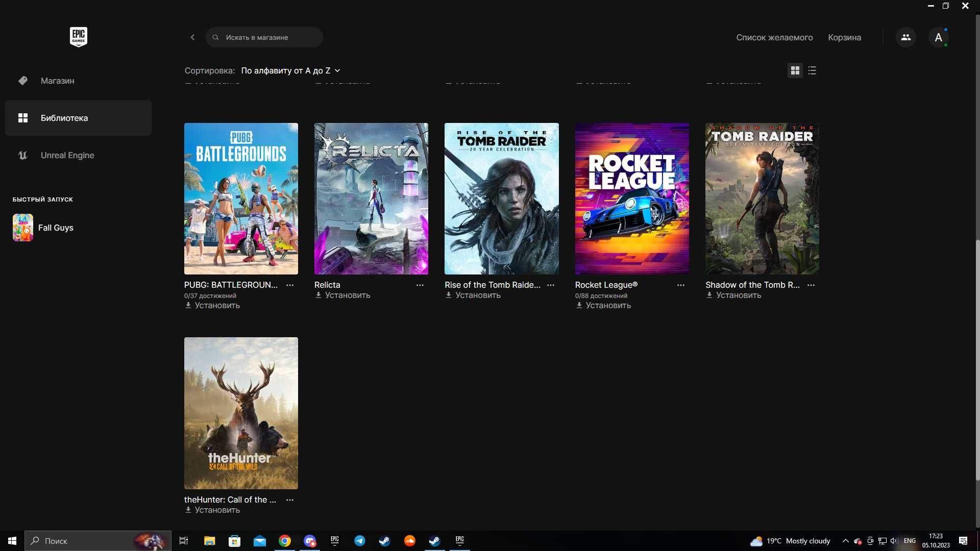
Task: Open Discord from taskbar
Action: coord(310,541)
